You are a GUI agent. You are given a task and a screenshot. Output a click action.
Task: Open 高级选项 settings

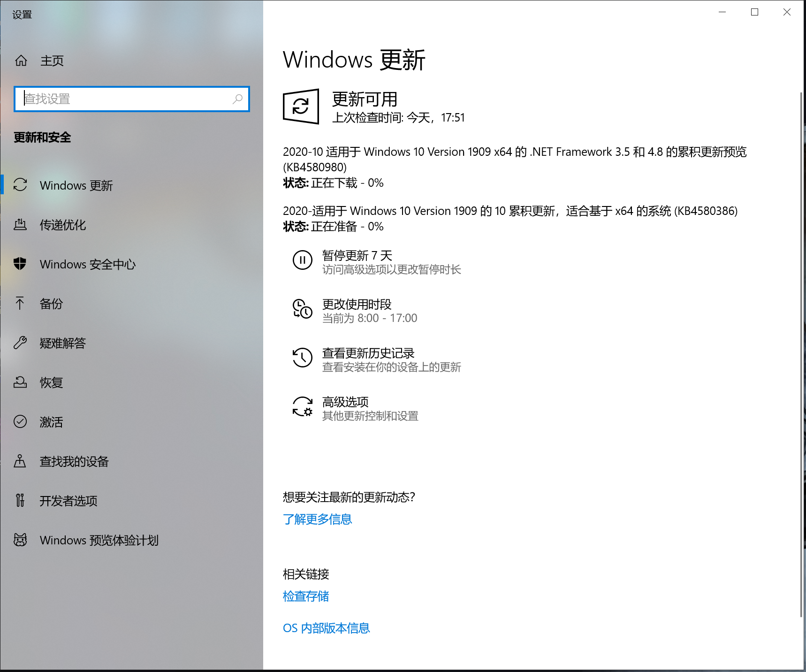coord(345,402)
